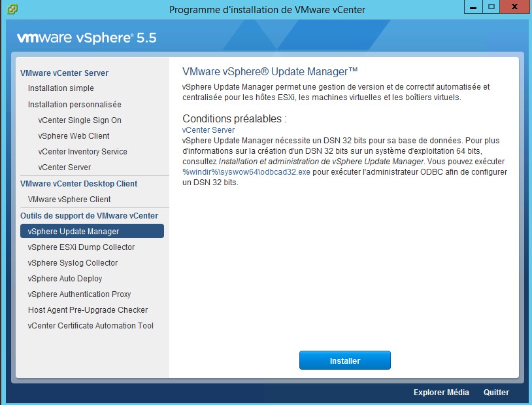The image size is (532, 405).
Task: Select Host Agent Pre-Upgrade Checker
Action: [x=88, y=310]
